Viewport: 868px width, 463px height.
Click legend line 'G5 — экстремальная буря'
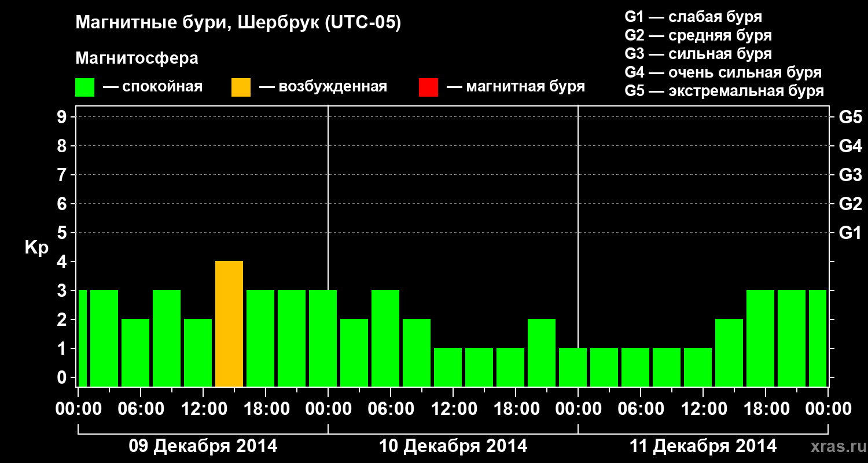pos(724,91)
